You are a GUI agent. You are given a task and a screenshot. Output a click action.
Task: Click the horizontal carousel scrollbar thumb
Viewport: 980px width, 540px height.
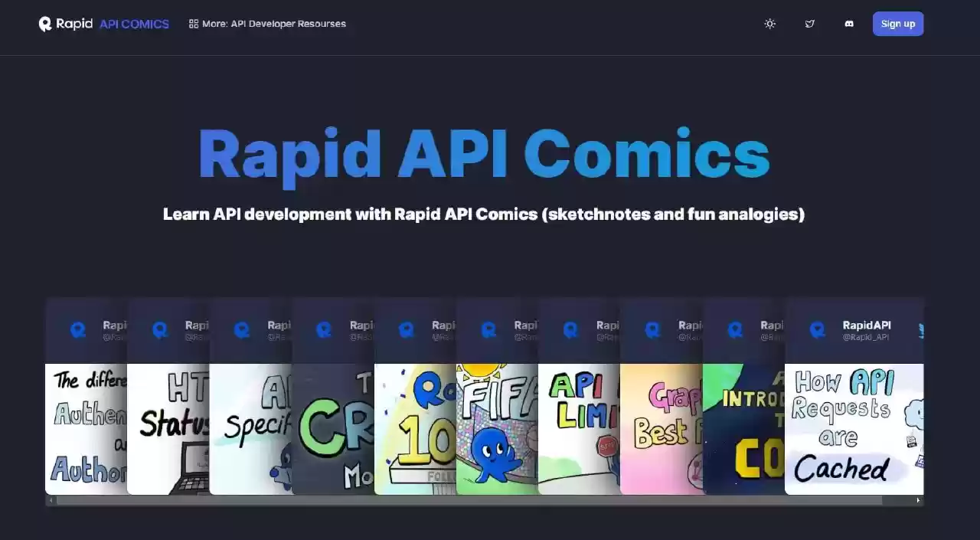pyautogui.click(x=469, y=500)
